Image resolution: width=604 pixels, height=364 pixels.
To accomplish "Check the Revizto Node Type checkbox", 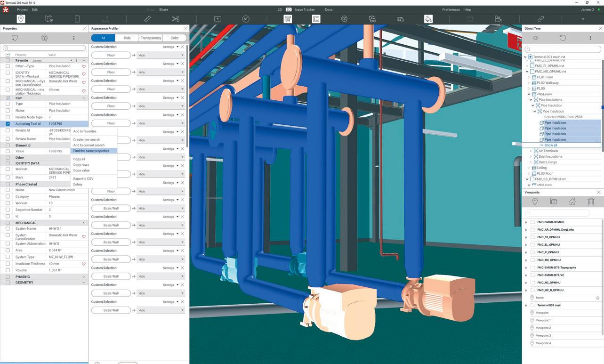I will [x=8, y=117].
